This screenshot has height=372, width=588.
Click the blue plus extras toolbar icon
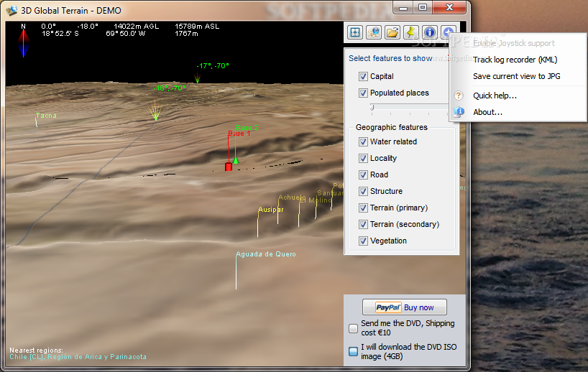coord(448,32)
